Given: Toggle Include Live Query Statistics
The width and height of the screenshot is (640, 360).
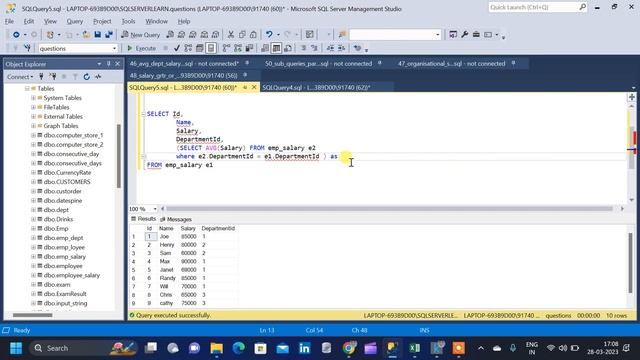Looking at the screenshot, I should click(238, 48).
